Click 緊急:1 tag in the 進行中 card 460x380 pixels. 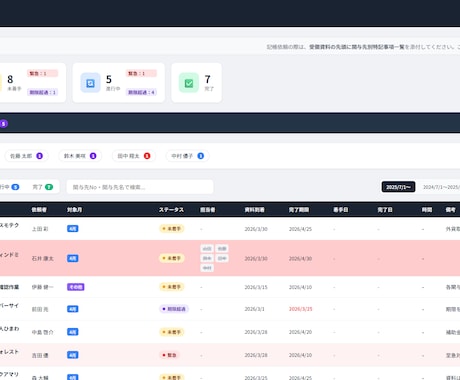click(141, 73)
